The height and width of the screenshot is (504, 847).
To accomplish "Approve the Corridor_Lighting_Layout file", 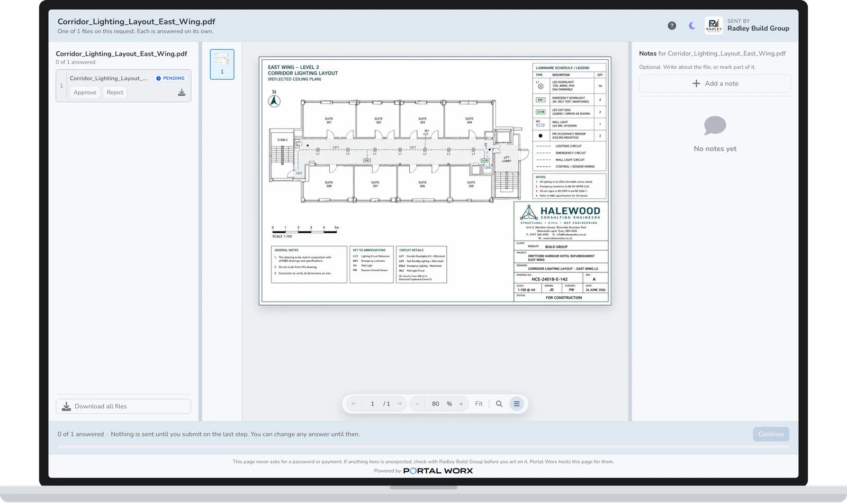I will pos(85,93).
